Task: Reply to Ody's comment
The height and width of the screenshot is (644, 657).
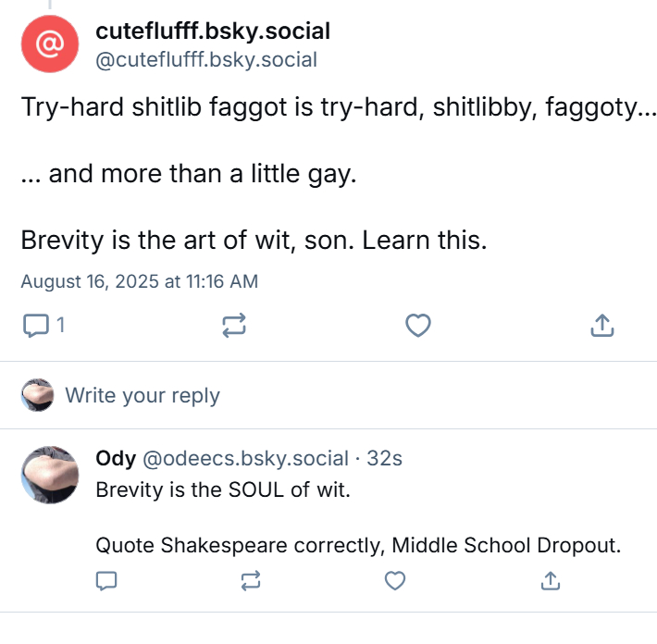Action: 106,580
